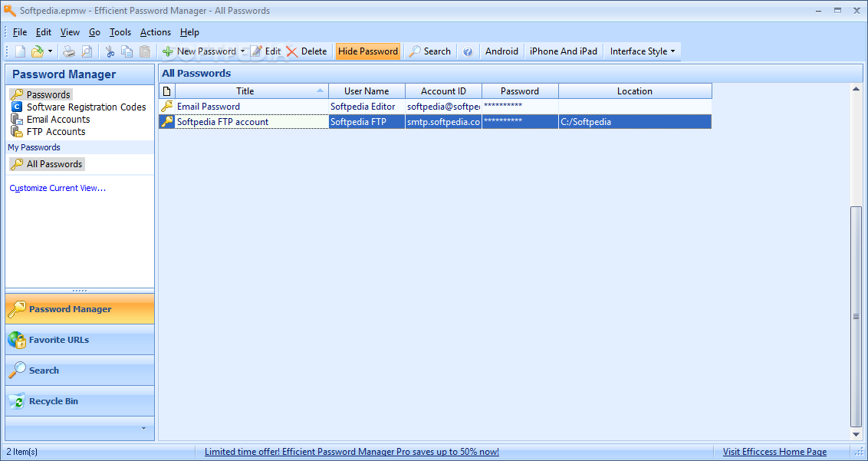Click the New file icon in toolbar

click(20, 51)
